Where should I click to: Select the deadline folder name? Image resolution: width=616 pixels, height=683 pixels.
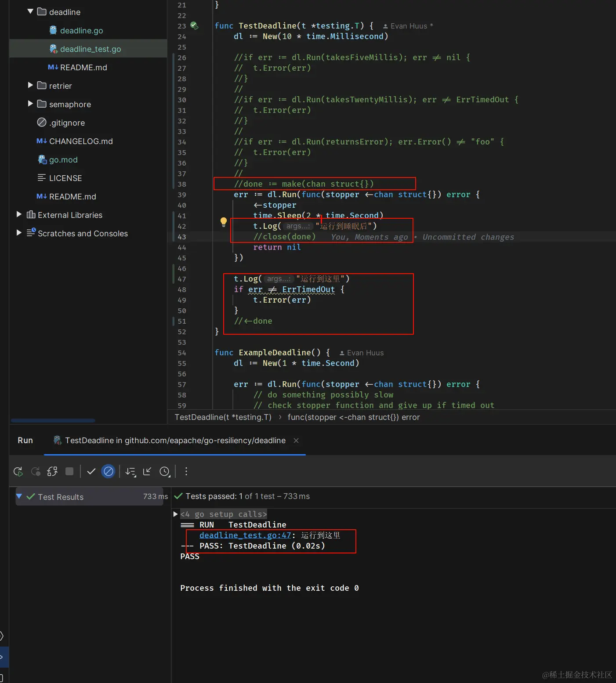(65, 12)
